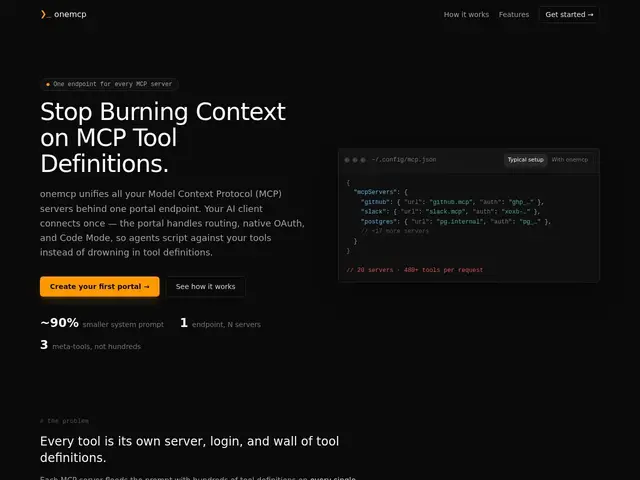Image resolution: width=640 pixels, height=480 pixels.
Task: Click the +17 more servers comment
Action: coord(395,231)
